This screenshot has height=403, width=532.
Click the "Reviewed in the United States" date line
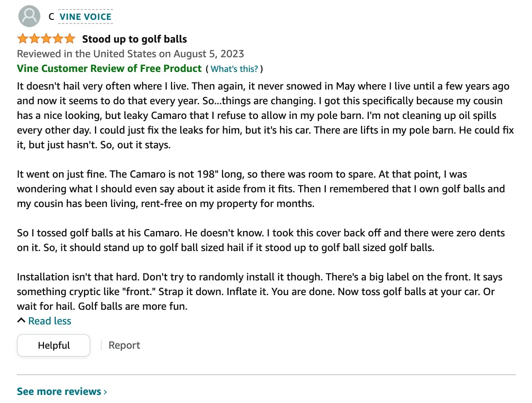(130, 54)
